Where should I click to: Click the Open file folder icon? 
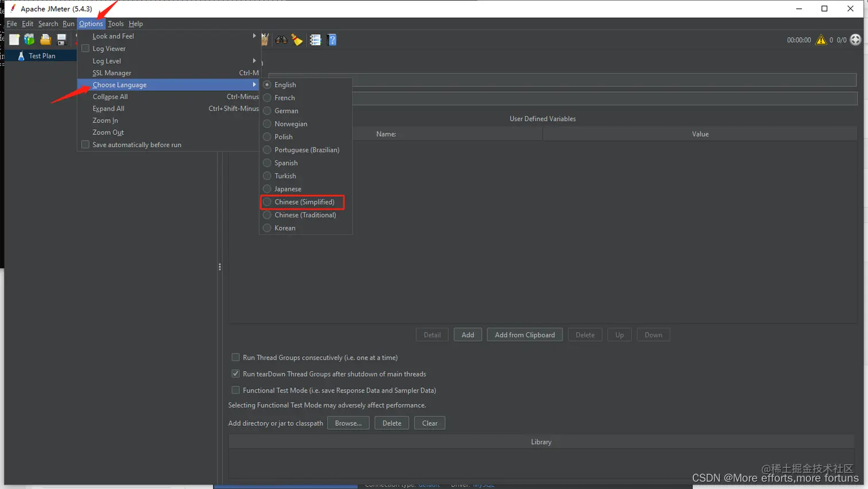point(45,40)
